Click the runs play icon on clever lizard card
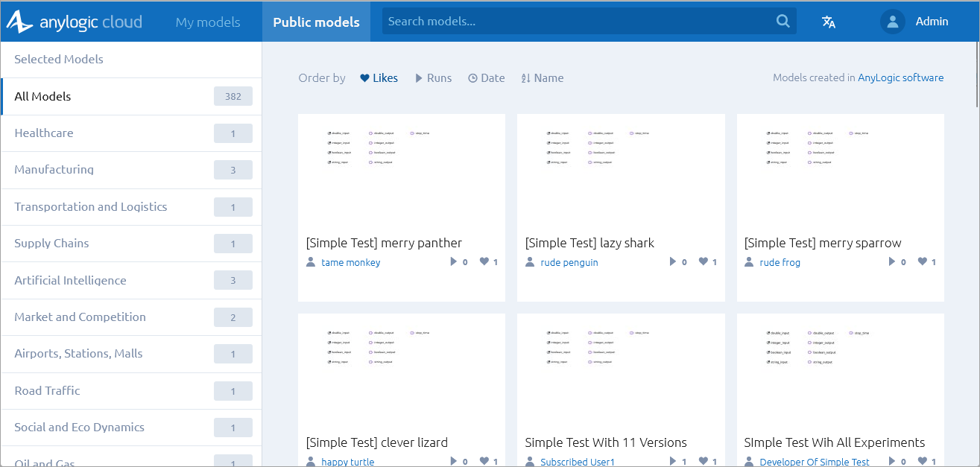 453,461
